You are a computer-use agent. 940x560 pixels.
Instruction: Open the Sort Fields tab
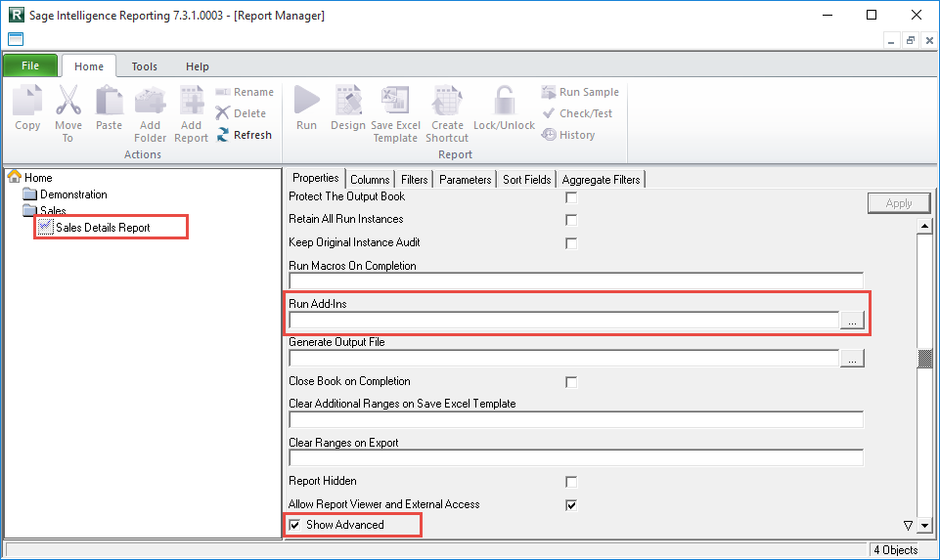[527, 180]
